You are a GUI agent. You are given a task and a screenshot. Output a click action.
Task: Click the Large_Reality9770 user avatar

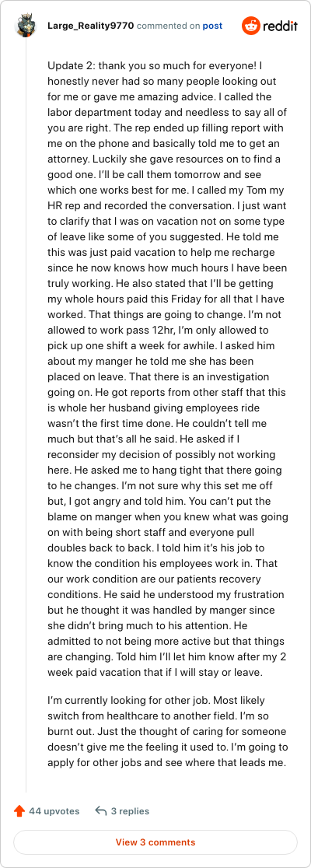click(x=26, y=26)
